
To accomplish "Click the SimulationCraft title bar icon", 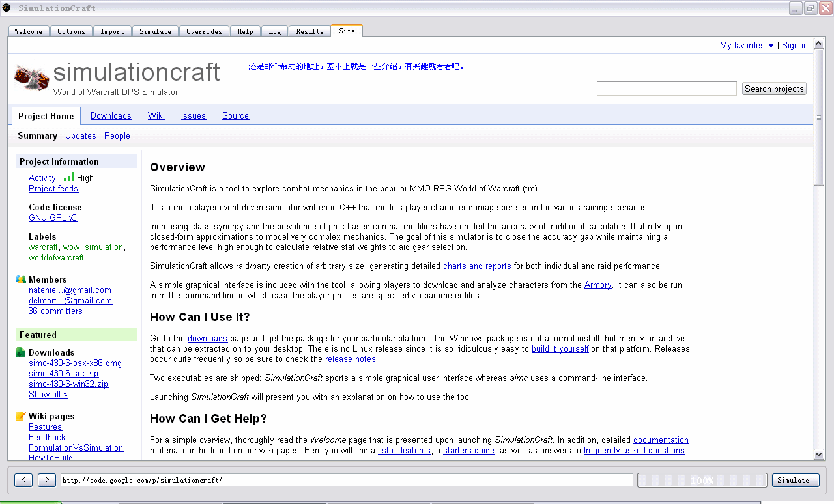I will tap(7, 8).
